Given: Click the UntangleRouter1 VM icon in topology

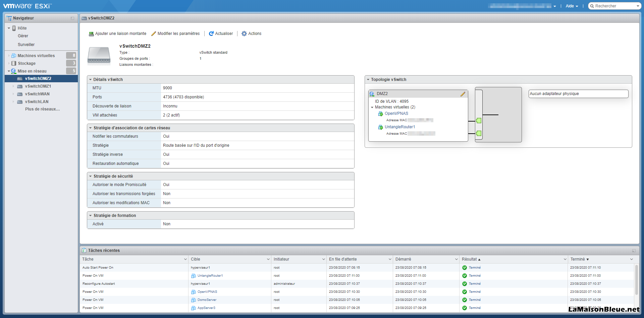Looking at the screenshot, I should tap(381, 127).
